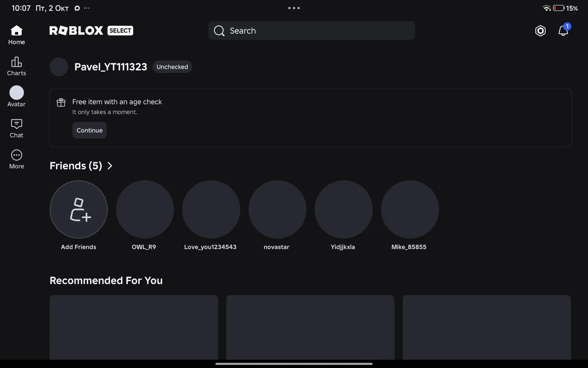
Task: Open Pavel_YT111323 profile avatar
Action: (59, 67)
